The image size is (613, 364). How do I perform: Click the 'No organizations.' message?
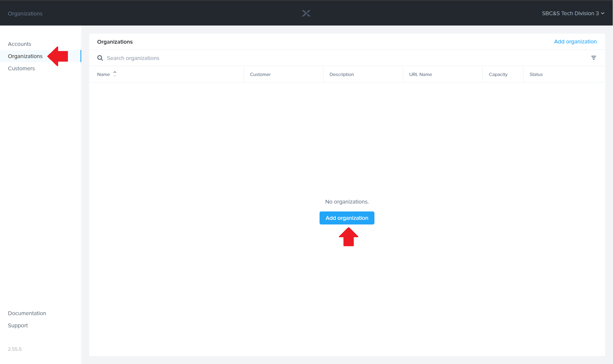[347, 202]
